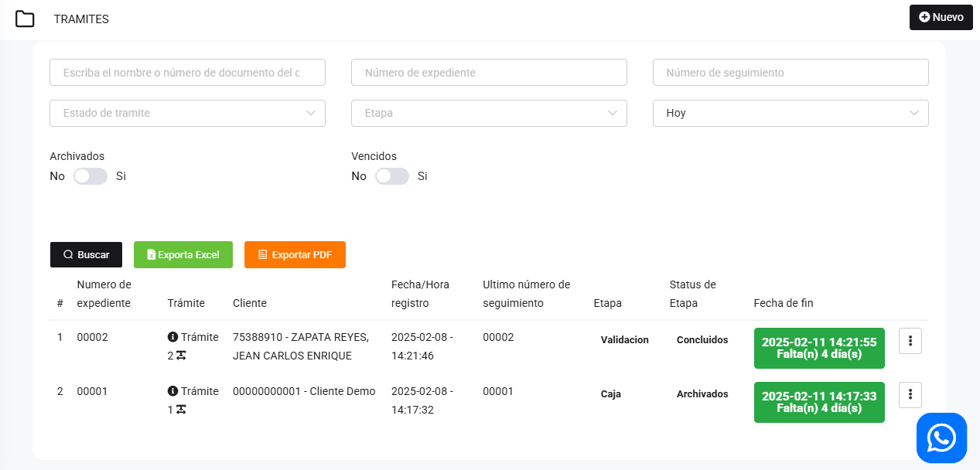Toggle the Archivados switch
This screenshot has height=470, width=980.
point(90,176)
